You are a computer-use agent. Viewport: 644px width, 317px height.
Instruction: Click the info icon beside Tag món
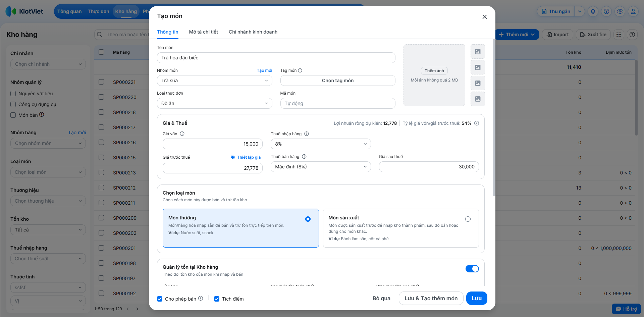[x=300, y=70]
